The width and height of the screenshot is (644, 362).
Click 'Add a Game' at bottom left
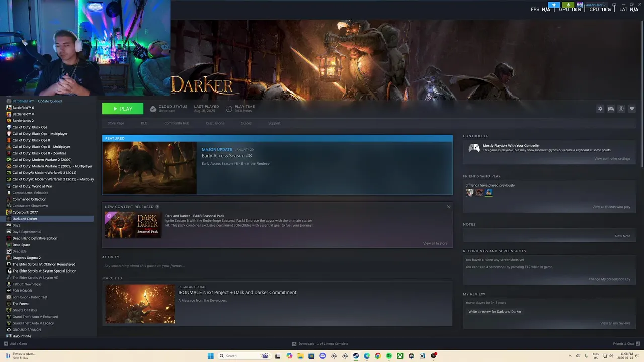[x=16, y=344]
